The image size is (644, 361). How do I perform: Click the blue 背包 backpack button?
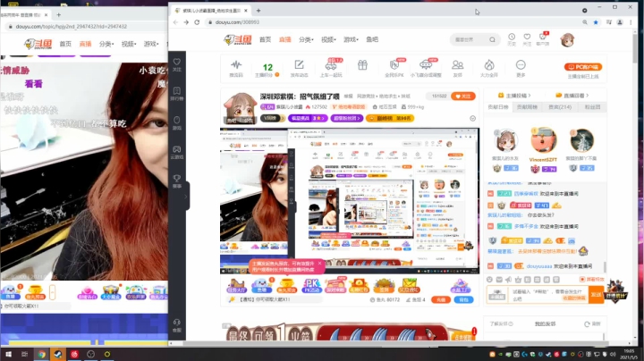pos(463,300)
